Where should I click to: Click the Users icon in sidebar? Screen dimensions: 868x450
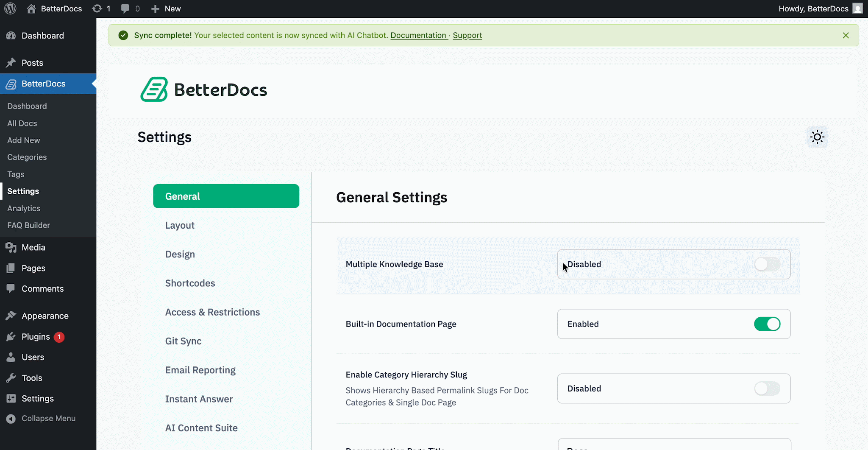[x=11, y=357]
